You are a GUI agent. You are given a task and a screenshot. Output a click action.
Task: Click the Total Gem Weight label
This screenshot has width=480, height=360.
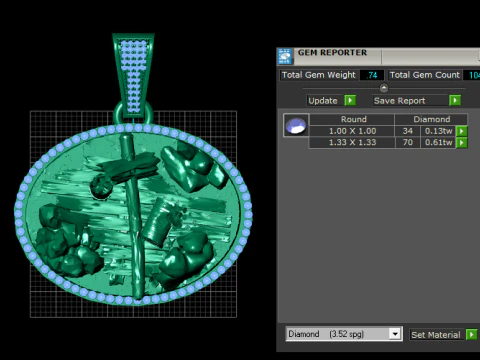(x=319, y=75)
